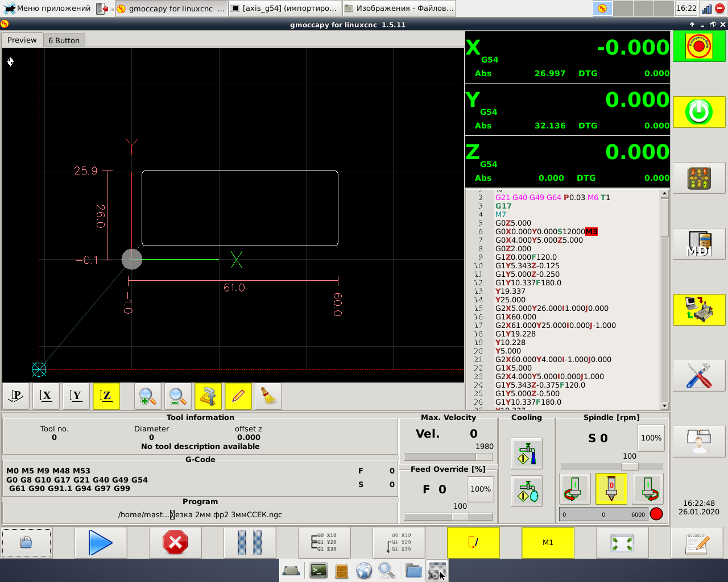Screen dimensions: 728x582
Task: Reset feed override with its 100% button
Action: tap(480, 489)
